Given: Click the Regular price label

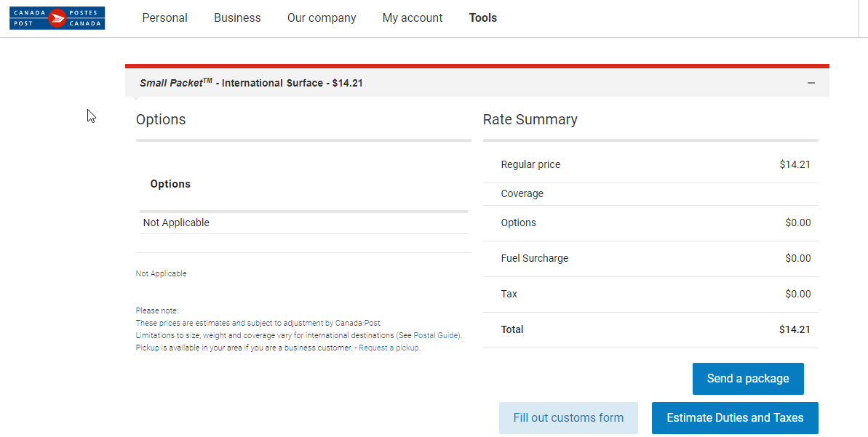Looking at the screenshot, I should (530, 164).
